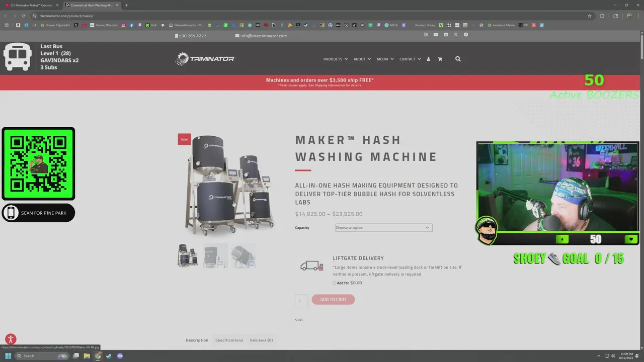Screen dimensions: 644x362
Task: Open the site search magnifier icon
Action: tap(458, 59)
